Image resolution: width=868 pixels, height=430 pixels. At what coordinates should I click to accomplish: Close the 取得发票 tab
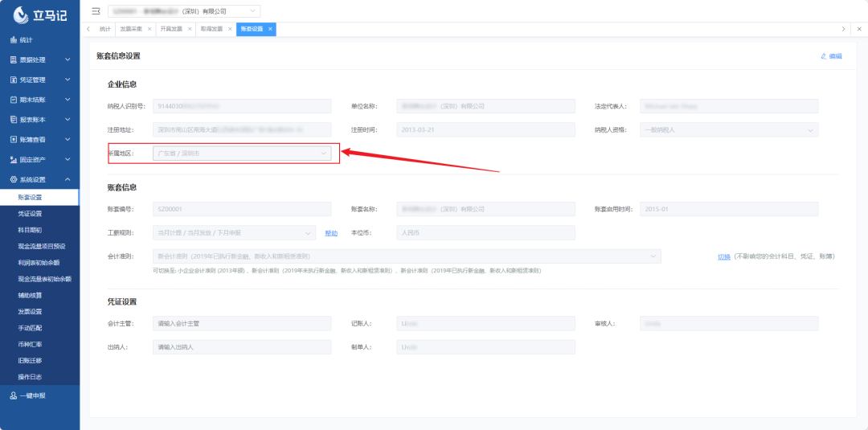click(231, 29)
